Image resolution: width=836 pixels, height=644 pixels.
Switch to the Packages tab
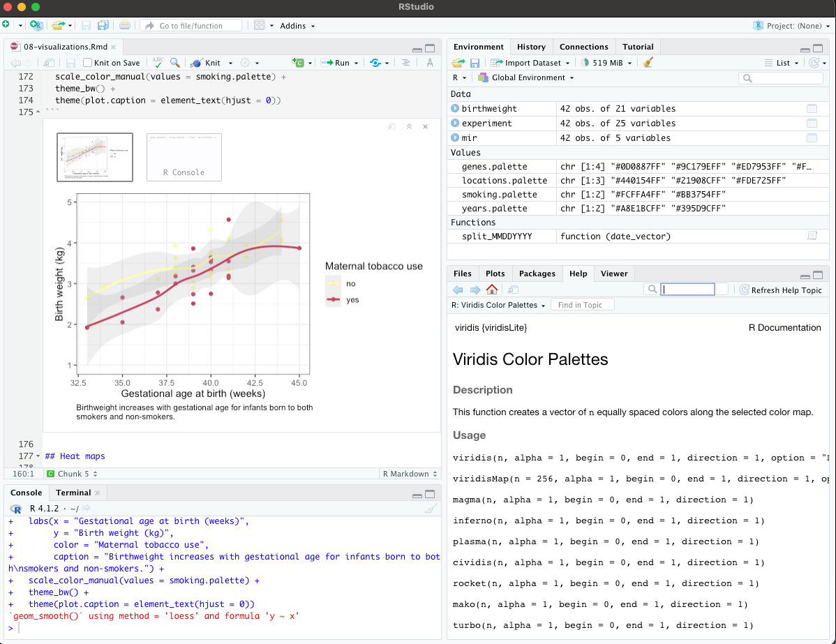[537, 274]
